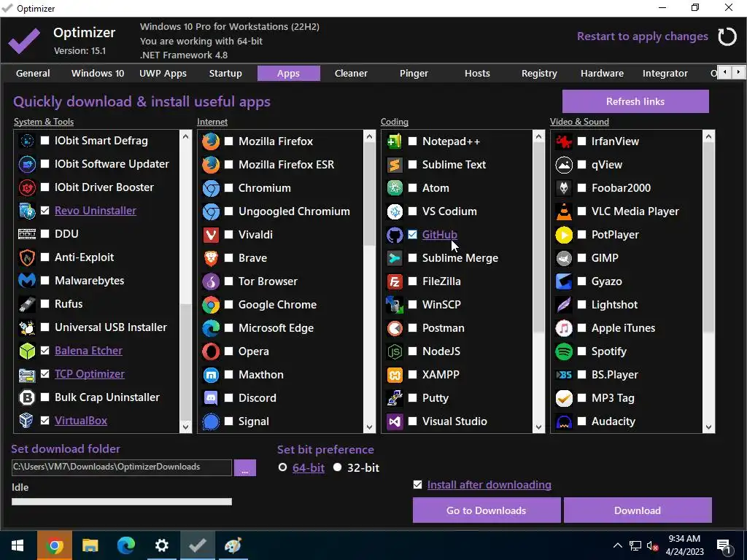
Task: Open the Windows Start menu
Action: pyautogui.click(x=18, y=545)
